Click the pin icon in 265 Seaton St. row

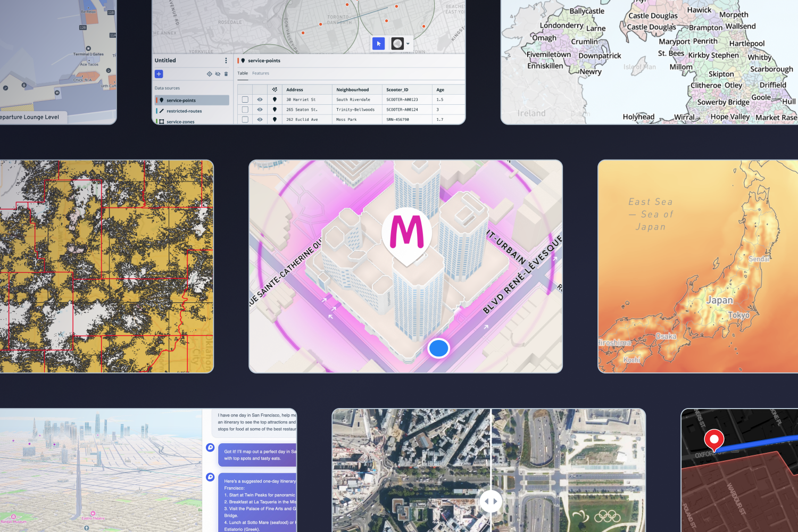(x=275, y=110)
